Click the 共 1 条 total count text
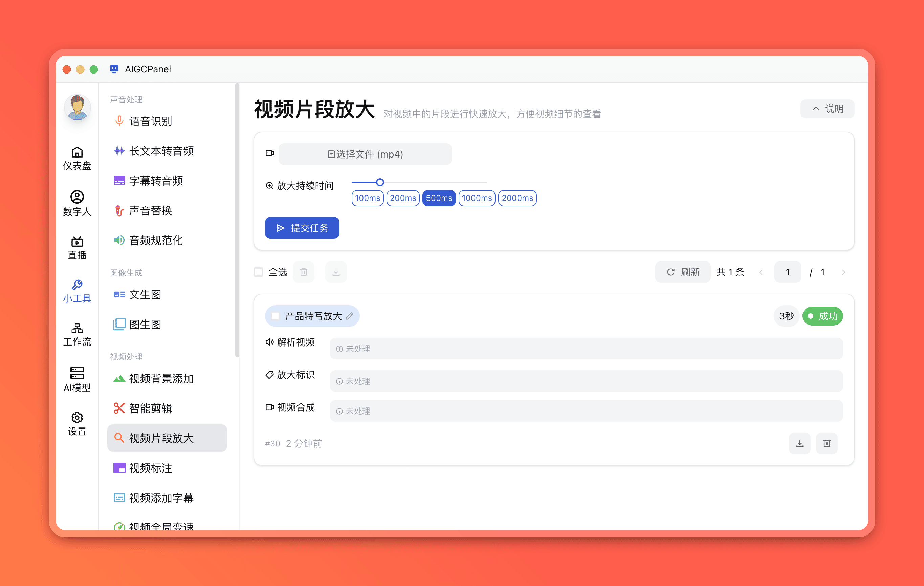The width and height of the screenshot is (924, 586). [730, 272]
